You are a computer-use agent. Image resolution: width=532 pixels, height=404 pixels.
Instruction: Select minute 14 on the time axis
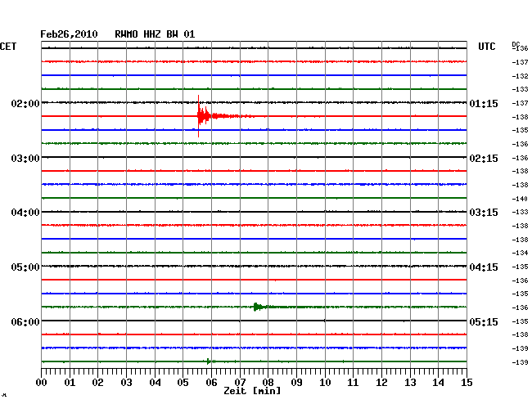point(438,382)
